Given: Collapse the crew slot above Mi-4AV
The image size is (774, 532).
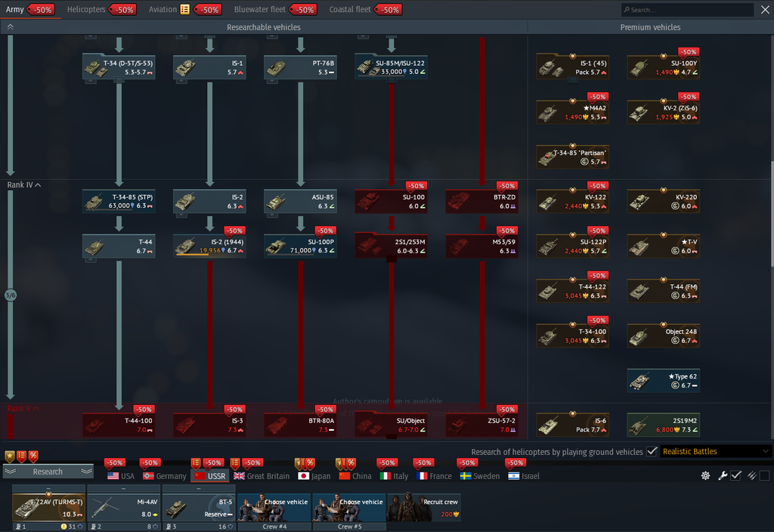Looking at the screenshot, I should click(x=123, y=489).
